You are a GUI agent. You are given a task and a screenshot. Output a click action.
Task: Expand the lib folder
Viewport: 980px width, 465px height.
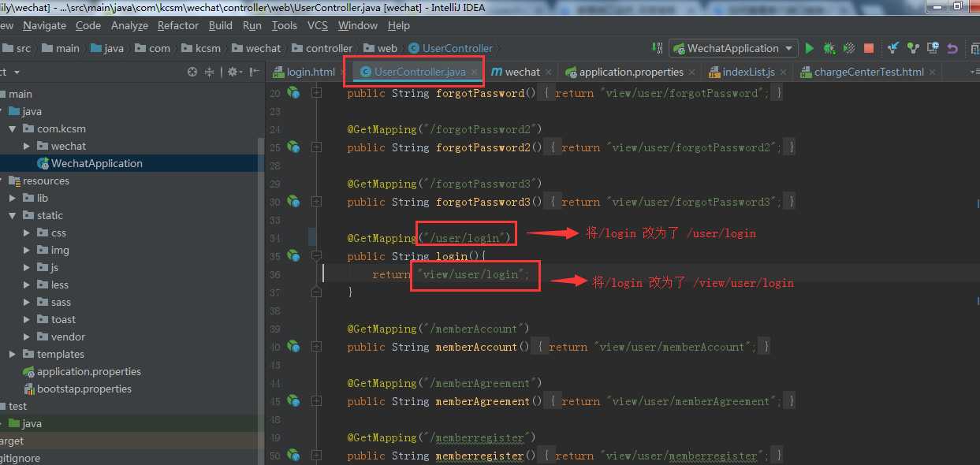(x=13, y=198)
